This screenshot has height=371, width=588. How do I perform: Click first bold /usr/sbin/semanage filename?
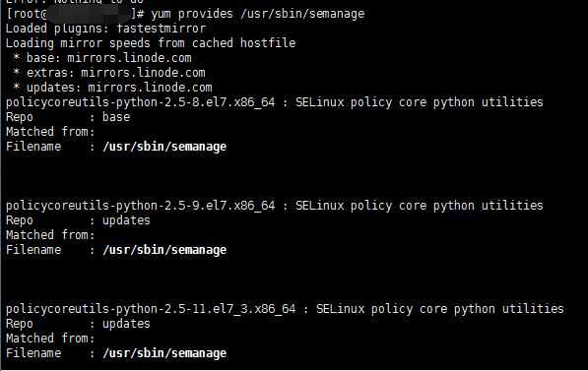click(x=164, y=147)
